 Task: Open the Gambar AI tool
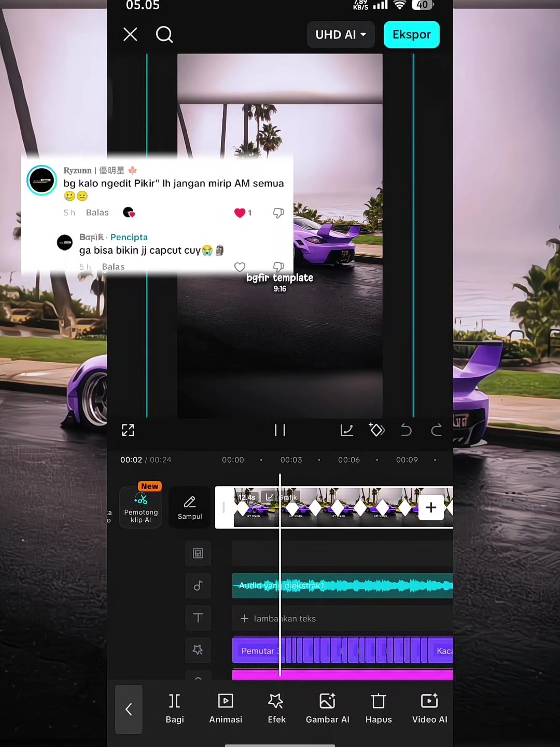point(328,709)
